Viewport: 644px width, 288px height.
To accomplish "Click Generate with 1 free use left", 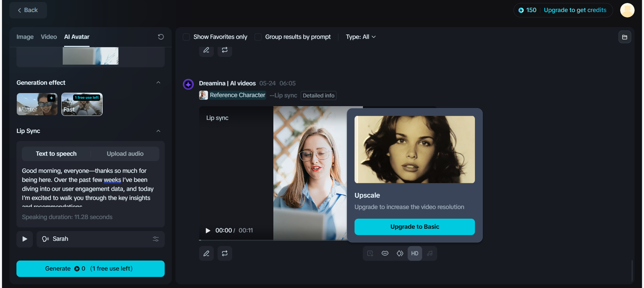I will coord(91,269).
